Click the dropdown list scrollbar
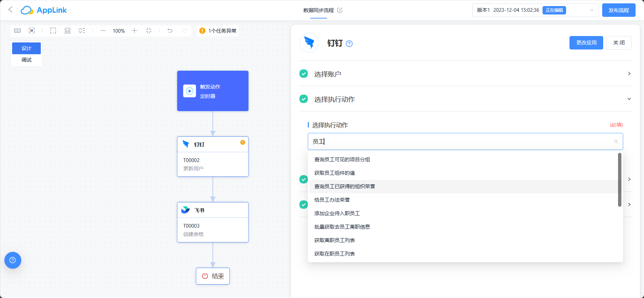This screenshot has height=298, width=644. click(x=620, y=180)
